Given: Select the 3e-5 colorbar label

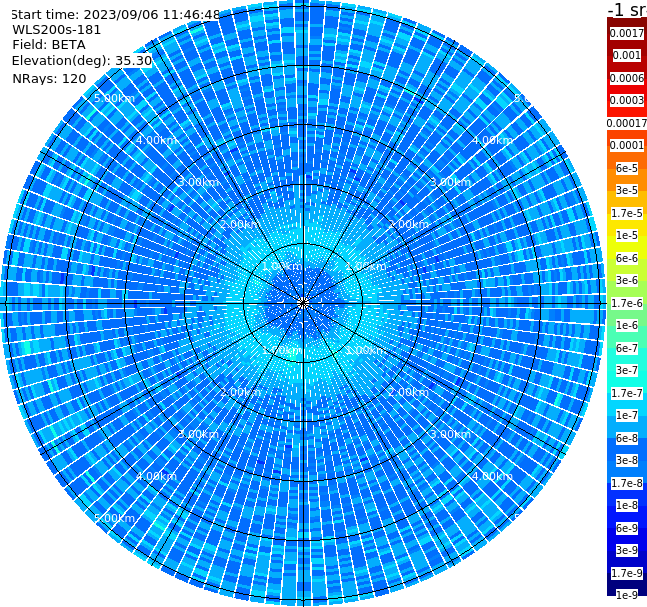Looking at the screenshot, I should (x=627, y=190).
